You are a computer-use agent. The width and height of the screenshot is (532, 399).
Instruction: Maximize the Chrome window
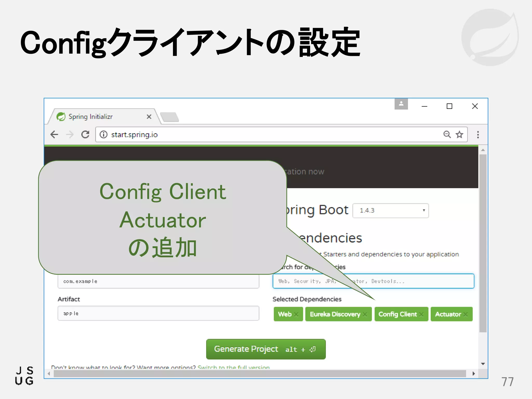(449, 106)
